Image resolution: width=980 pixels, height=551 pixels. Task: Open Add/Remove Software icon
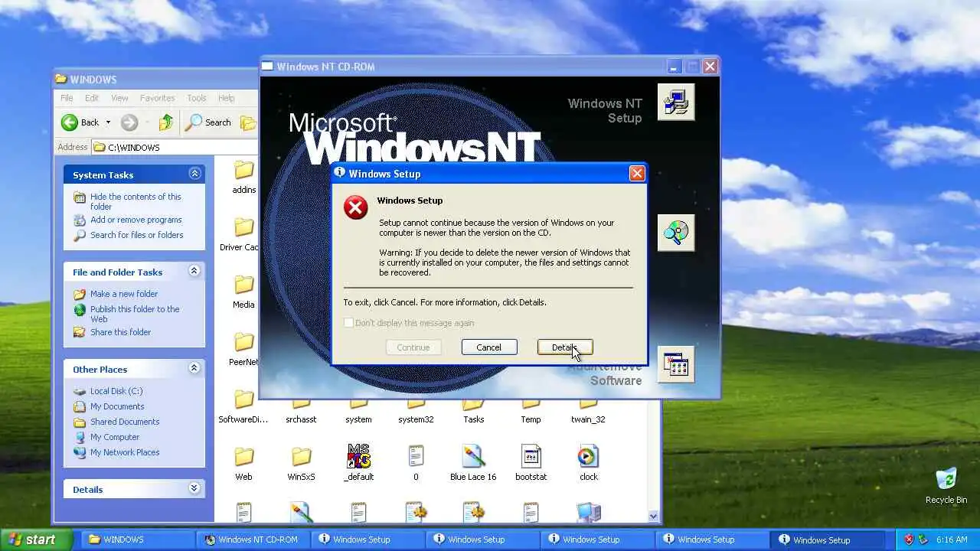click(676, 364)
